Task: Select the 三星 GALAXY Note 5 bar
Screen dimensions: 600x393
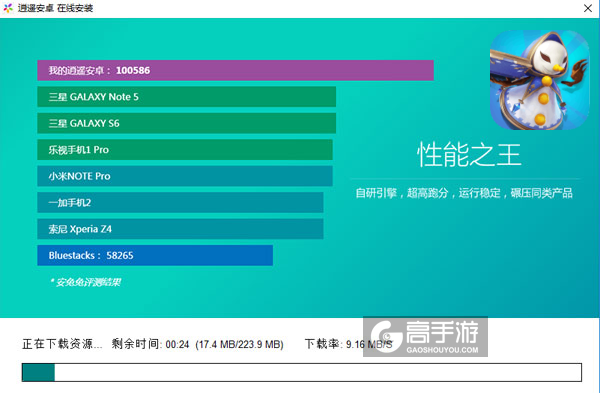Action: point(187,97)
